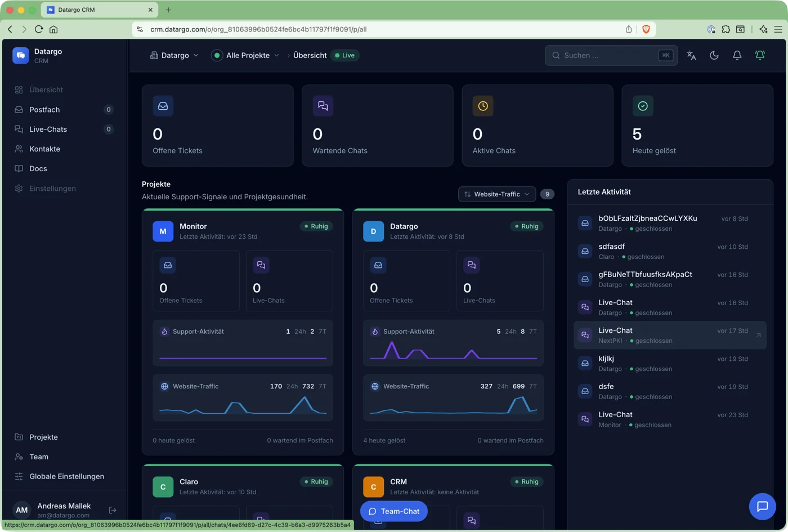788x532 pixels.
Task: Go to Postfach in sidebar
Action: 63,109
